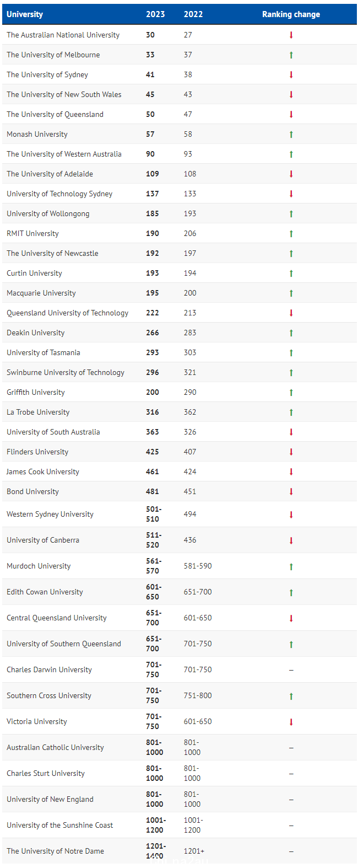The height and width of the screenshot is (868, 358).
Task: Click the green up arrow for Southern Cross University
Action: (x=291, y=696)
